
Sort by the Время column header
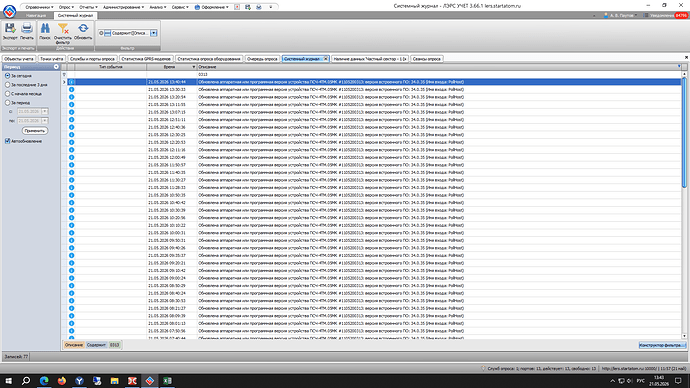(172, 67)
